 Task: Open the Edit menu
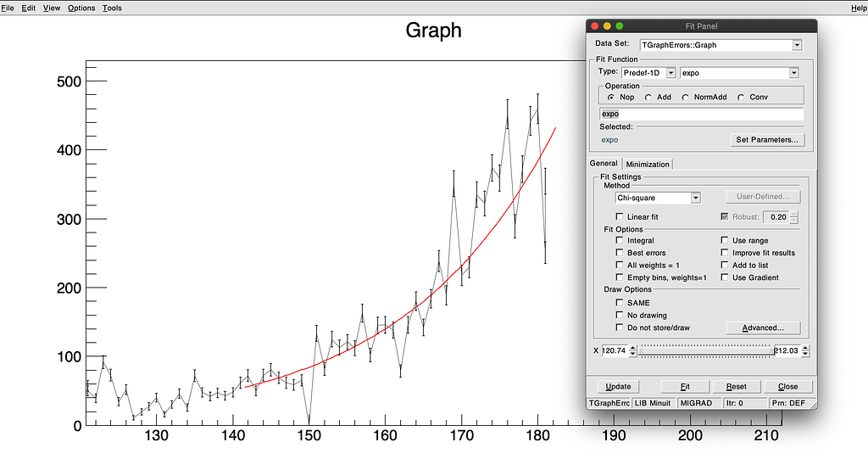coord(28,8)
